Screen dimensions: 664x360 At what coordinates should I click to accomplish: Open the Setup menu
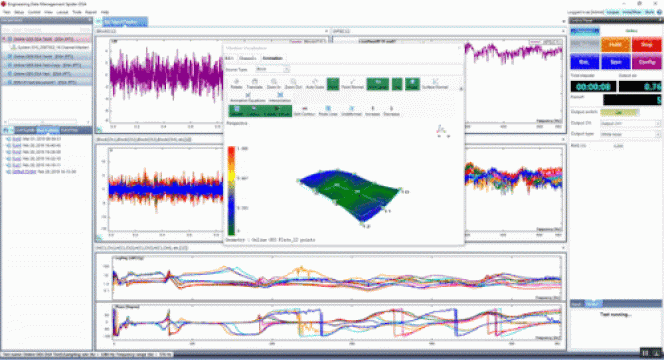(19, 12)
